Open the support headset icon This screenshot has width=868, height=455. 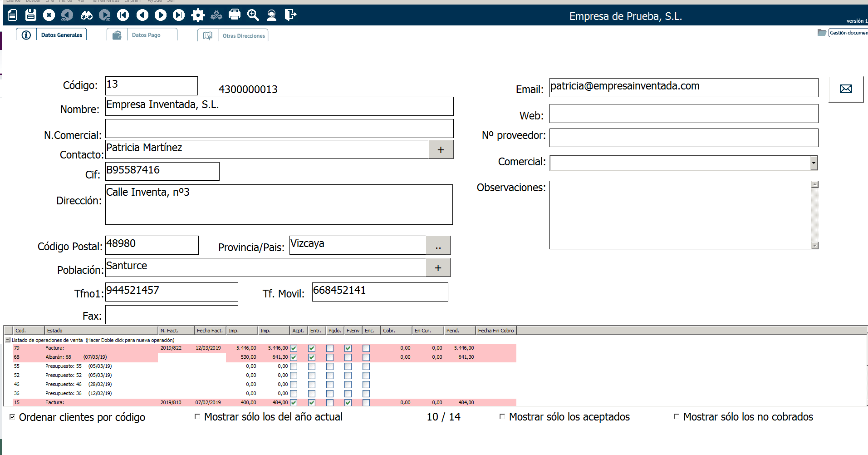click(271, 15)
